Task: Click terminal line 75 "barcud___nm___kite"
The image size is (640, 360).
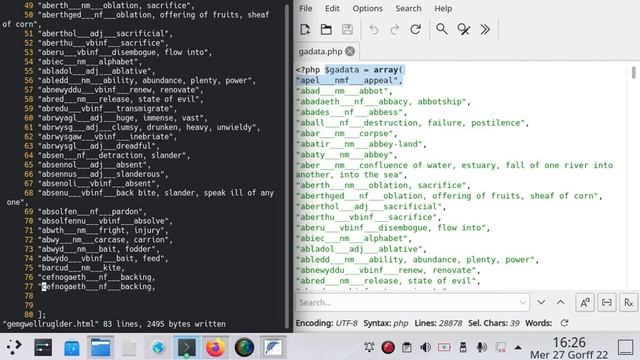Action: pos(81,268)
